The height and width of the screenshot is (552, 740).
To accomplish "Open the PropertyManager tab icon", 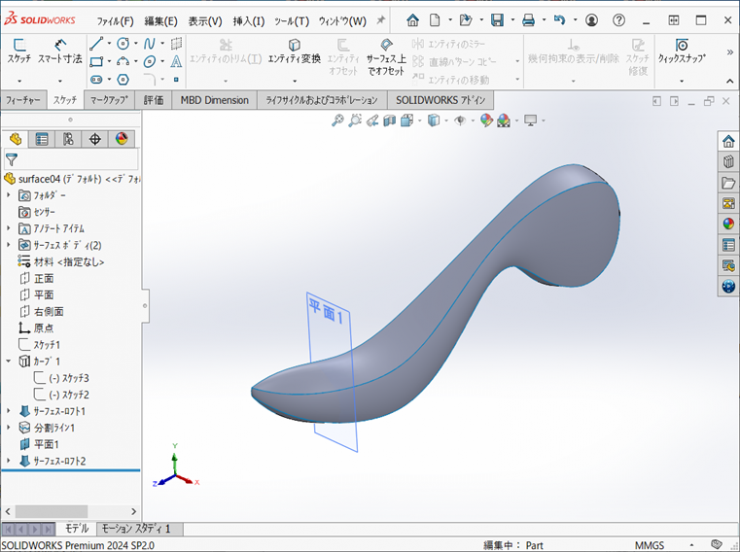I will (x=42, y=139).
